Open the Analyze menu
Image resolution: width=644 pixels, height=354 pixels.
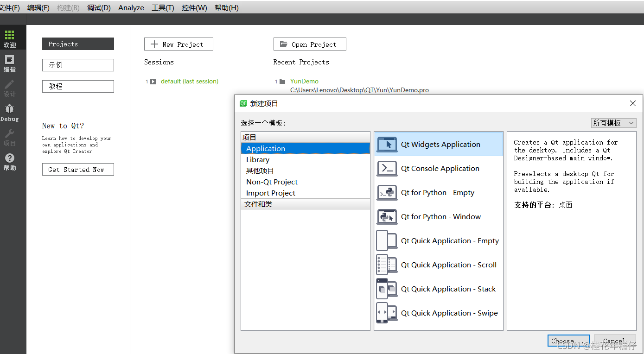click(x=131, y=8)
